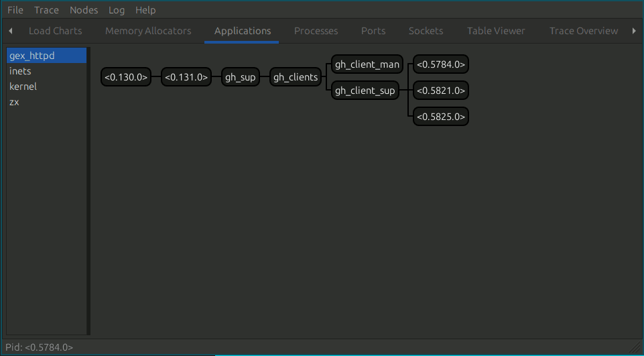Screen dimensions: 644x356
Task: Select the inets application in the list
Action: [x=20, y=71]
